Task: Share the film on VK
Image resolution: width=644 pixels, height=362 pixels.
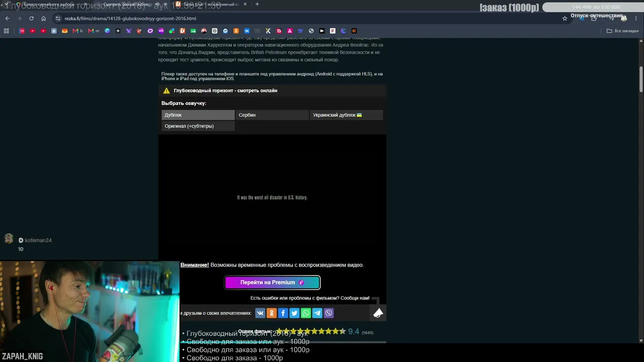Action: (260, 313)
